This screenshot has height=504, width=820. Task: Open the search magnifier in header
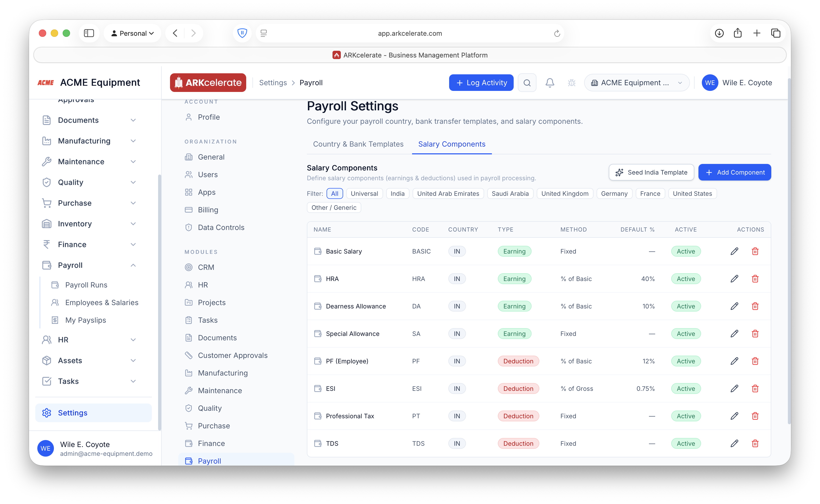coord(527,83)
